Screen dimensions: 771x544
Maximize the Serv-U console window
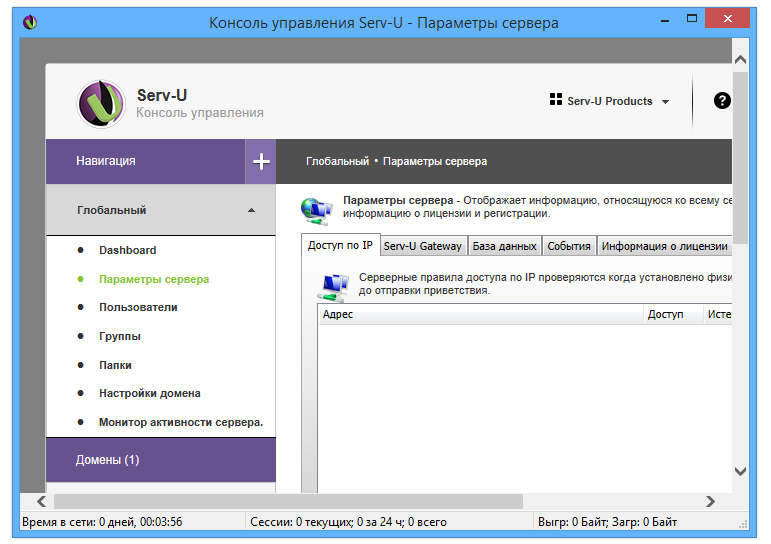pos(692,19)
